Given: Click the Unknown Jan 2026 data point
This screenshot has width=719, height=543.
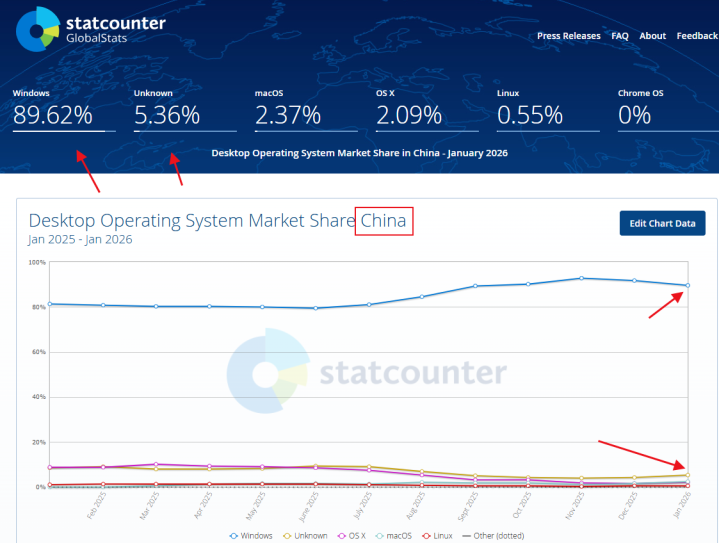Looking at the screenshot, I should tap(687, 475).
